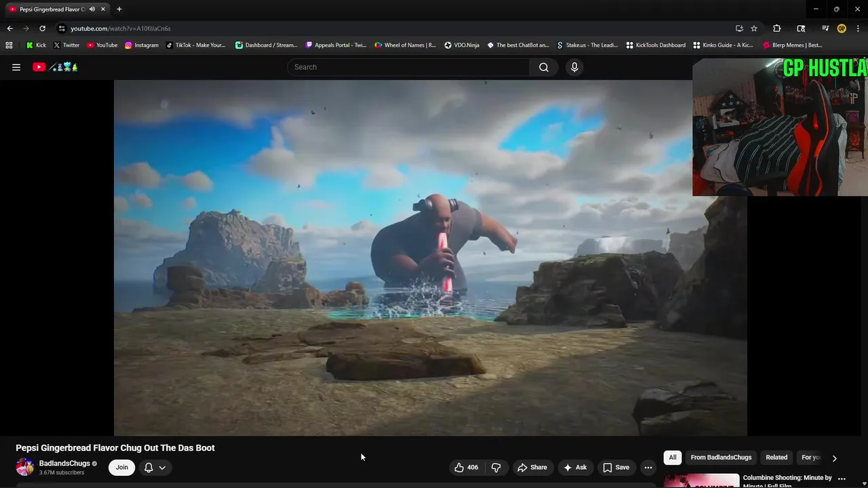
Task: Open Kinko Guide bookmark
Action: (723, 45)
